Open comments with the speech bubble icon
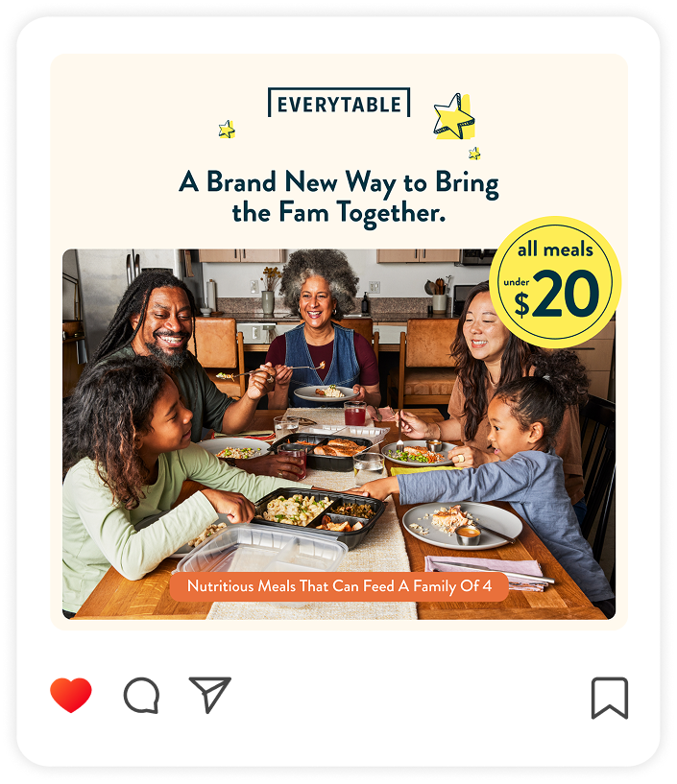This screenshot has width=677, height=784. coord(141,696)
